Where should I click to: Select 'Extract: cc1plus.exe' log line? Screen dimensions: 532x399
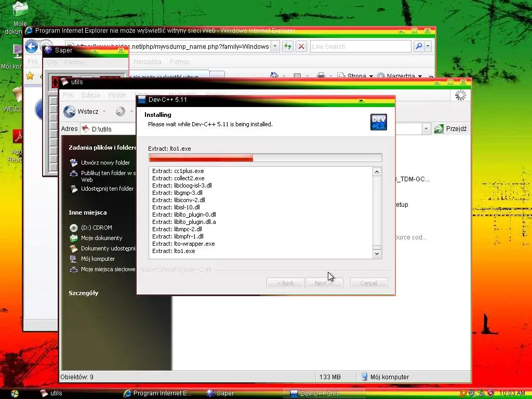tap(178, 171)
